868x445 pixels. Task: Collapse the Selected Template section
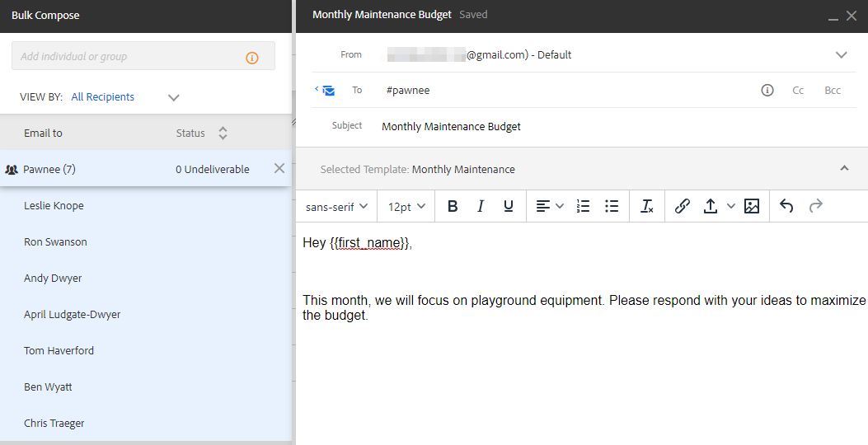click(844, 169)
